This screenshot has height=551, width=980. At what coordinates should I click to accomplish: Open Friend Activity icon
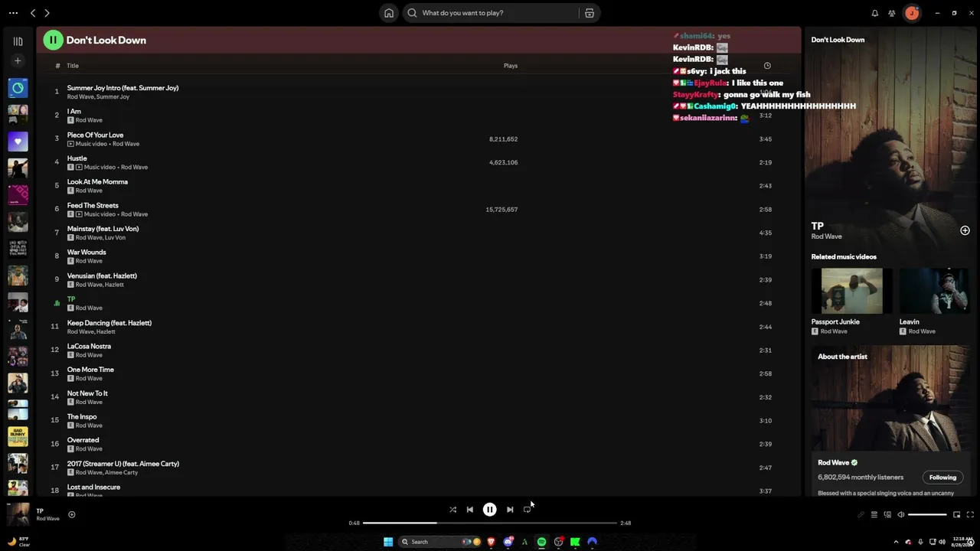click(892, 13)
